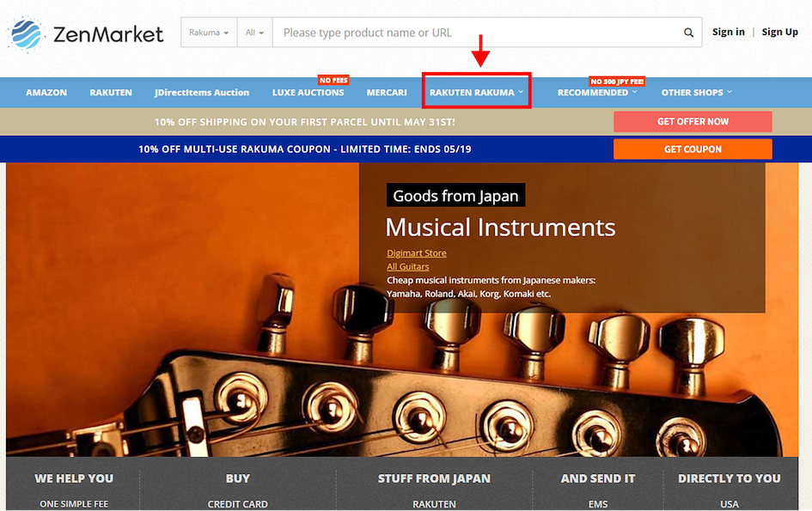Open LUXE AUCTIONS nav item

308,93
